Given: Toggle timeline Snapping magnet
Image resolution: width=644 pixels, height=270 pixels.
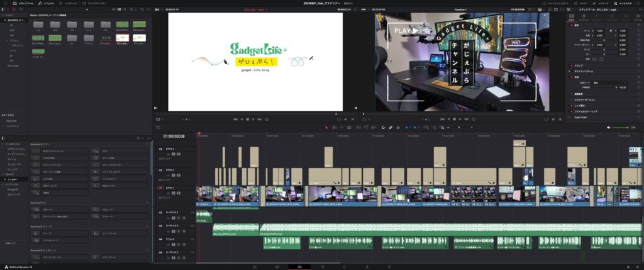Looking at the screenshot, I should 383,127.
